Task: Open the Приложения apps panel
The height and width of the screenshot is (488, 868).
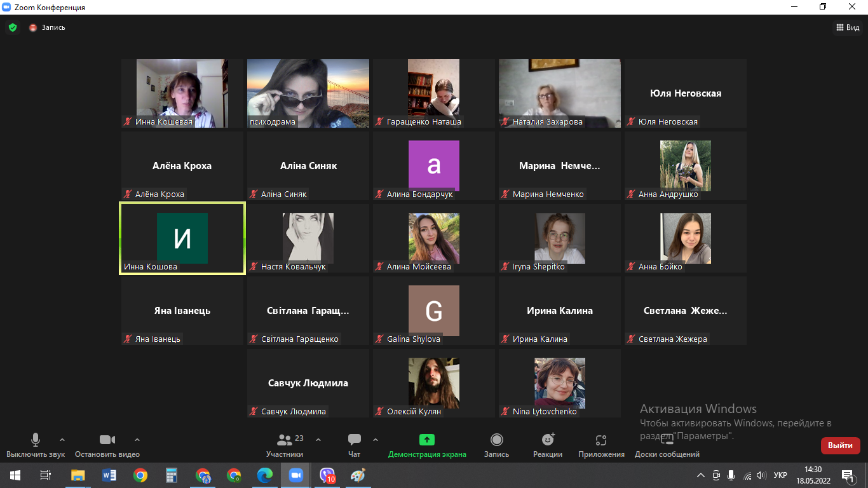Action: tap(601, 444)
